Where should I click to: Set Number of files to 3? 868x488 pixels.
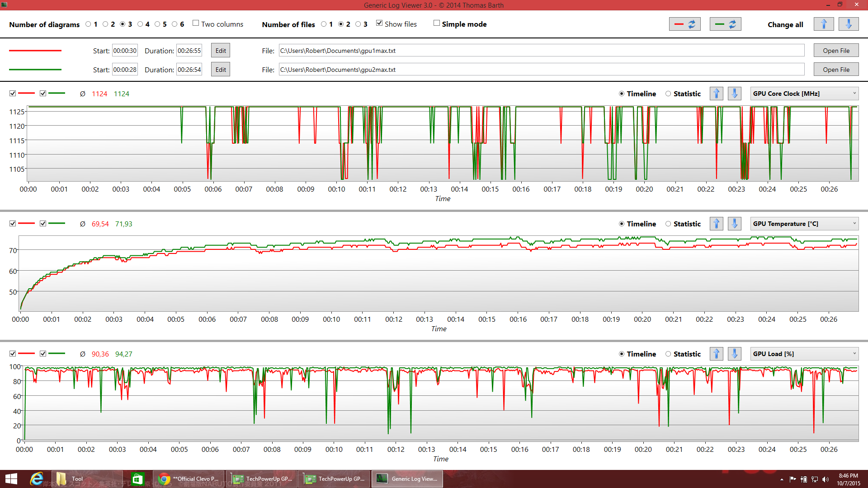coord(358,24)
